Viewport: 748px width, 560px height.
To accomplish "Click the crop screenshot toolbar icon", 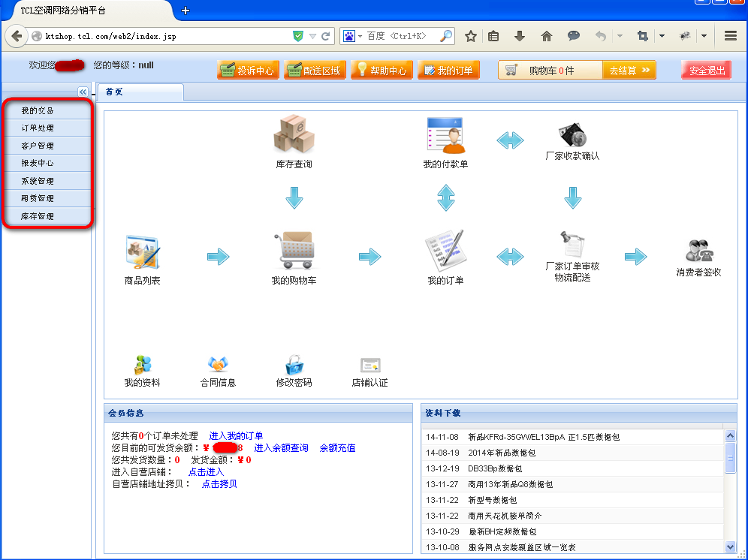I will [x=643, y=36].
